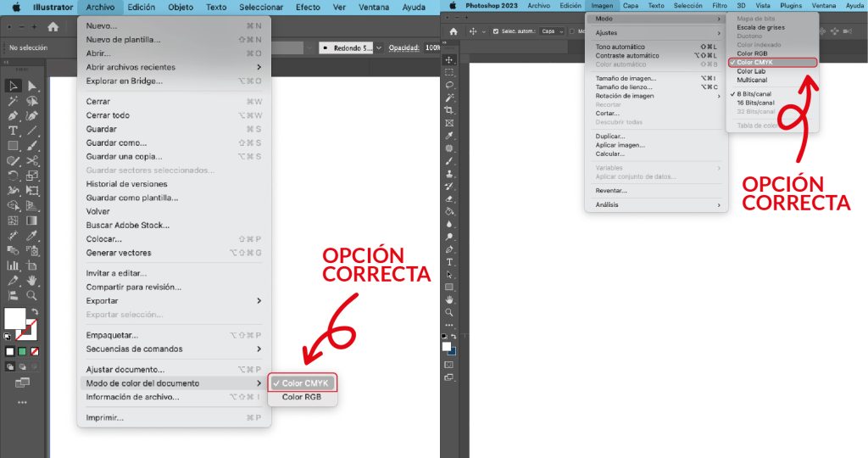Click Tamaño de imagen... menu entry
The width and height of the screenshot is (868, 458).
coord(626,78)
